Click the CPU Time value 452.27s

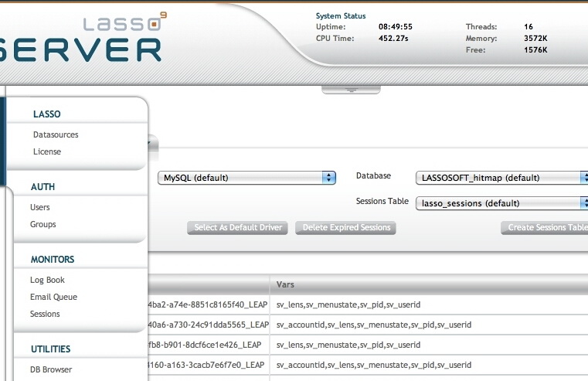pyautogui.click(x=393, y=38)
